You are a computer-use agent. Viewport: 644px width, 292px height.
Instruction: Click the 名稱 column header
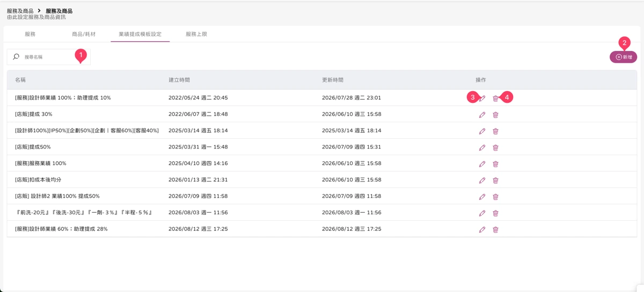[20, 80]
